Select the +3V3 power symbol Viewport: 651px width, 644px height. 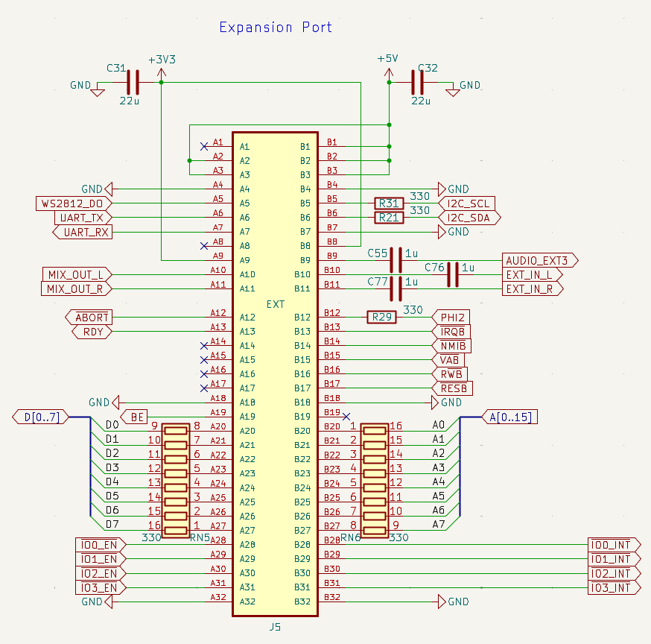(x=162, y=69)
